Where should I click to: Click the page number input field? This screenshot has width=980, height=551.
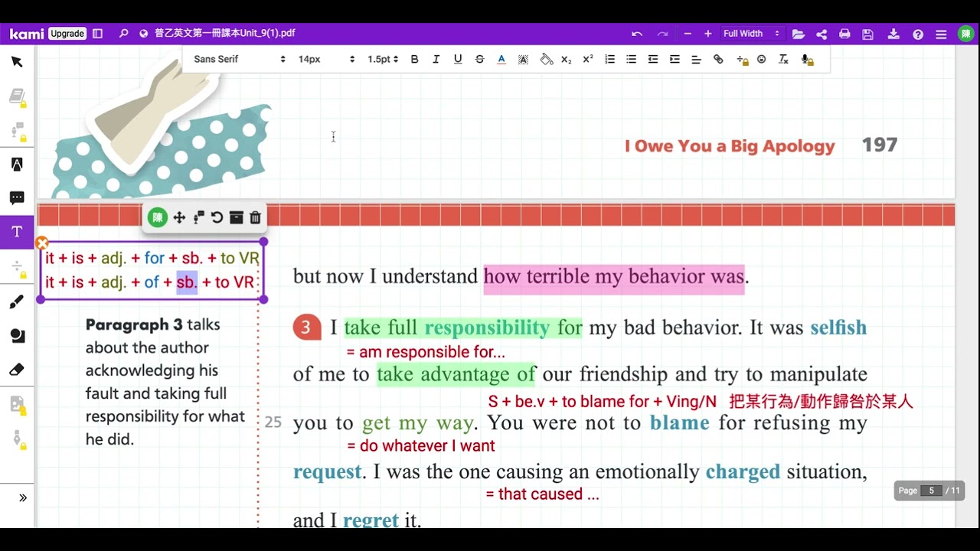[x=931, y=491]
